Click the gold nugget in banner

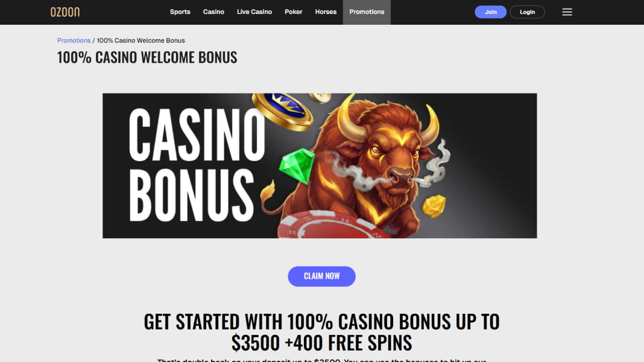coord(434,206)
